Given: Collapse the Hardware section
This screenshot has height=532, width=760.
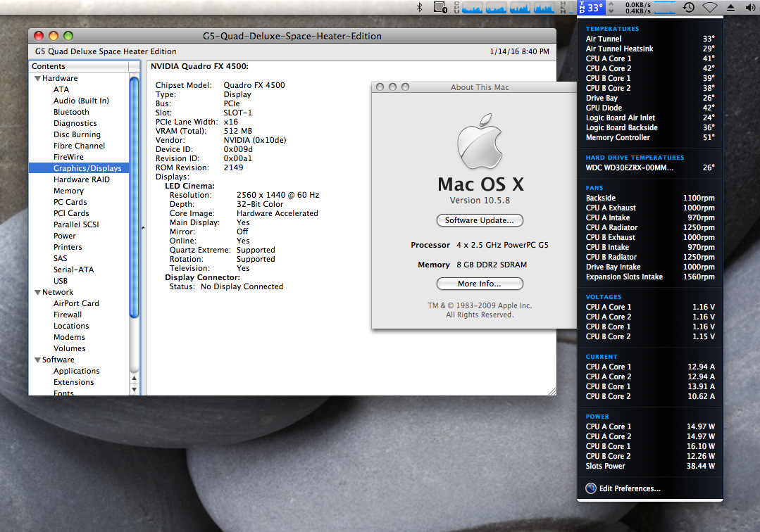Looking at the screenshot, I should tap(37, 78).
